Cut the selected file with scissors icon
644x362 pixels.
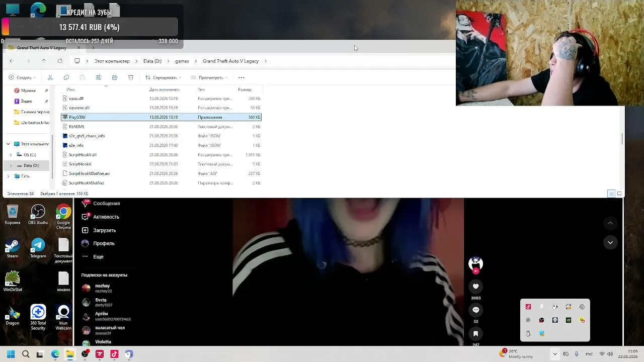(50, 77)
